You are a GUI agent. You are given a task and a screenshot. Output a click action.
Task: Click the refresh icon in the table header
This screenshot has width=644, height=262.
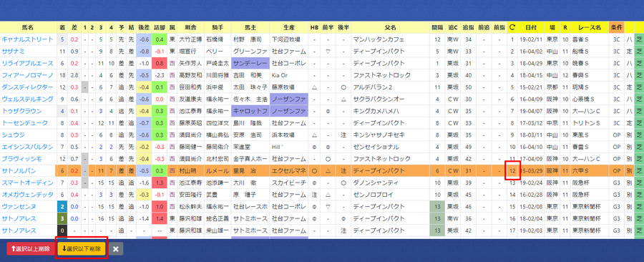click(512, 27)
